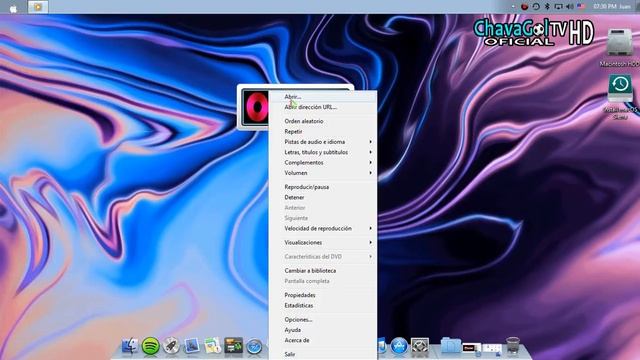Click the 07:30 PM clock
The image size is (640, 360).
[605, 7]
